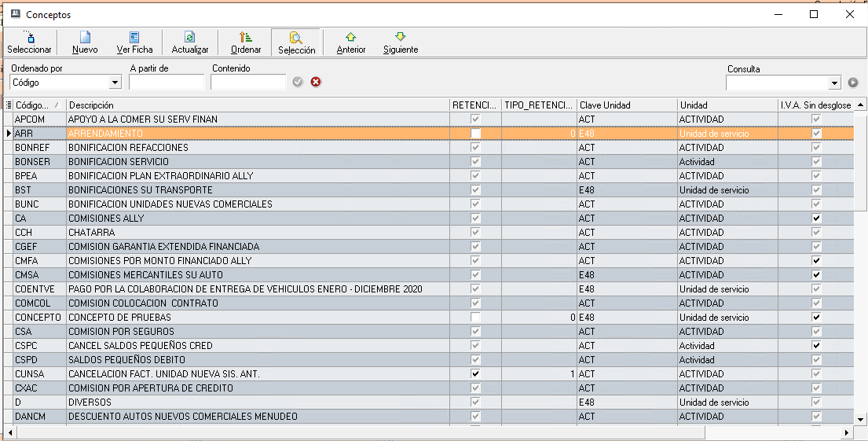This screenshot has height=441, width=868.
Task: Toggle I.V.A. Sin desglose for CMFA row
Action: click(816, 260)
